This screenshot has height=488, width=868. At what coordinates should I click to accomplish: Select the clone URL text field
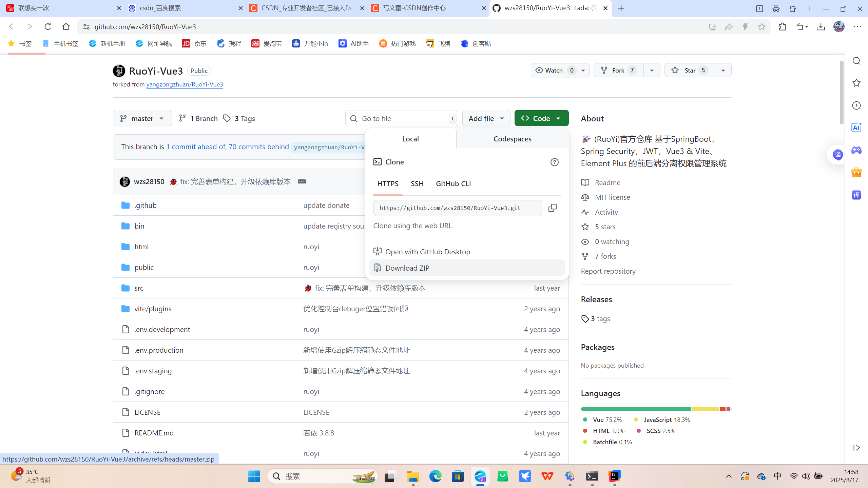click(458, 208)
